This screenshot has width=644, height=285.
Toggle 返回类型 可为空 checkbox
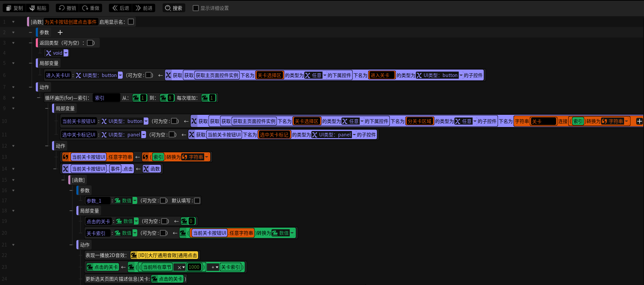[90, 43]
